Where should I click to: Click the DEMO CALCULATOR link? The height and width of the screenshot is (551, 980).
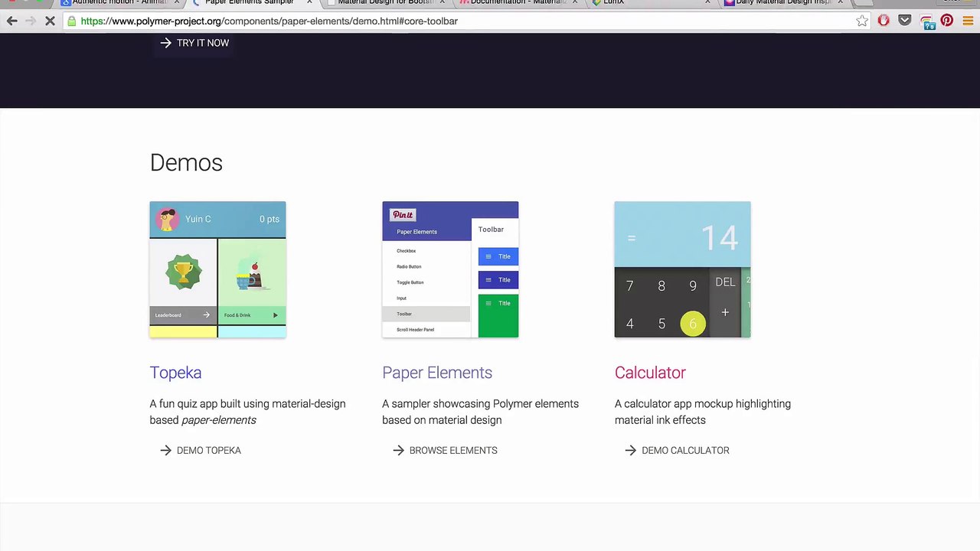pos(685,451)
